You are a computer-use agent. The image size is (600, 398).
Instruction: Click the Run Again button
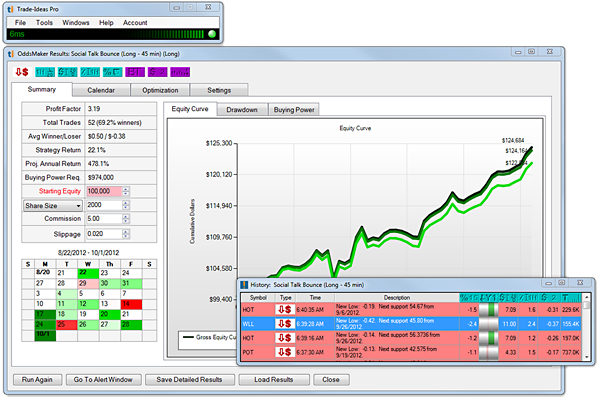pyautogui.click(x=38, y=380)
